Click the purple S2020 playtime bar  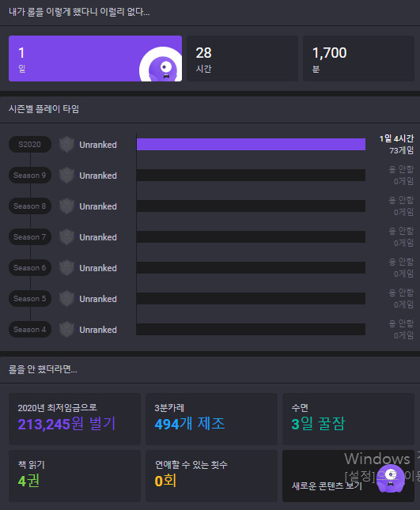coord(252,145)
